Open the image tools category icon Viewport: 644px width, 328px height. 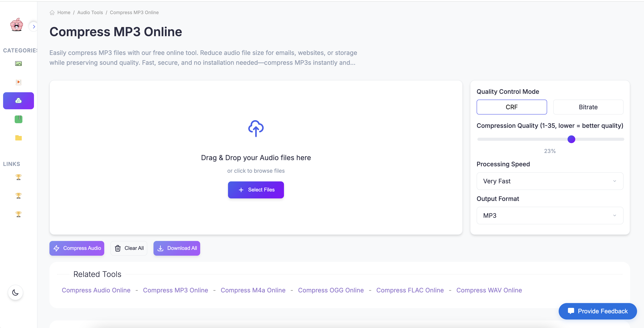click(18, 64)
